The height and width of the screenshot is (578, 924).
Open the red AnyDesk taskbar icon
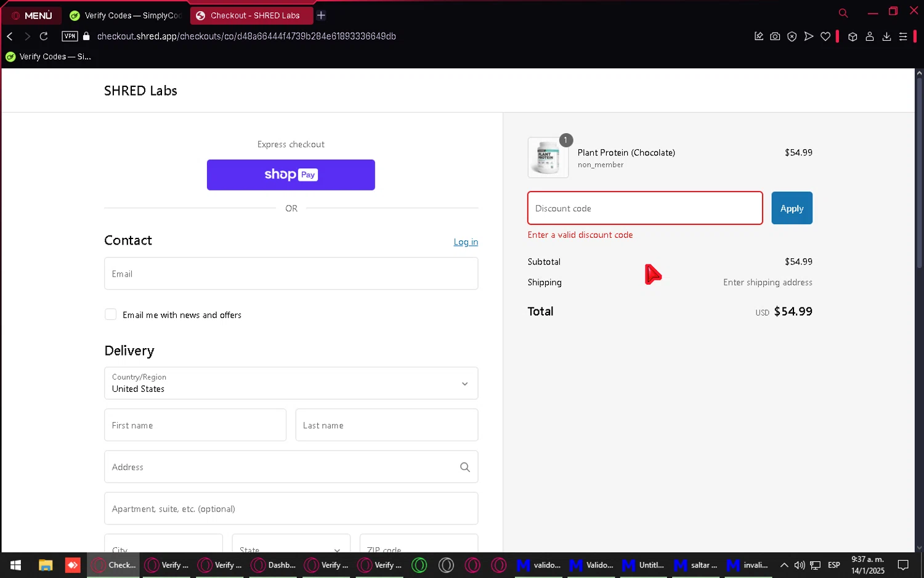click(73, 565)
